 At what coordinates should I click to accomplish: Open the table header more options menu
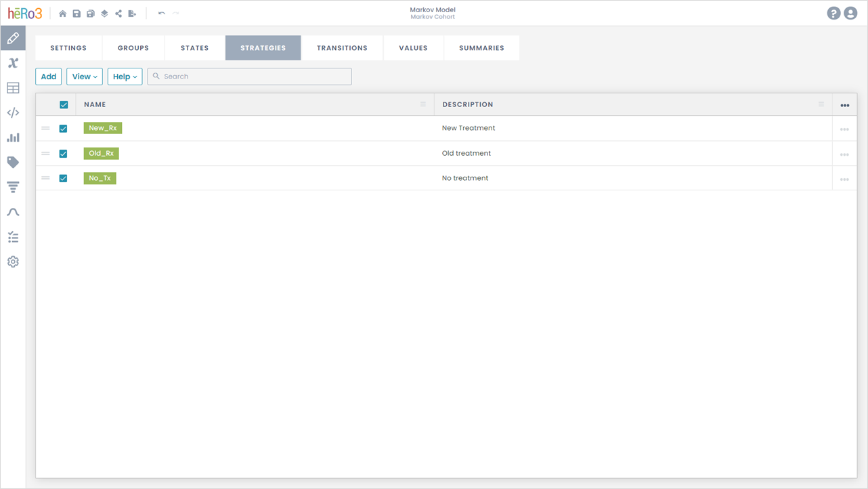point(844,105)
